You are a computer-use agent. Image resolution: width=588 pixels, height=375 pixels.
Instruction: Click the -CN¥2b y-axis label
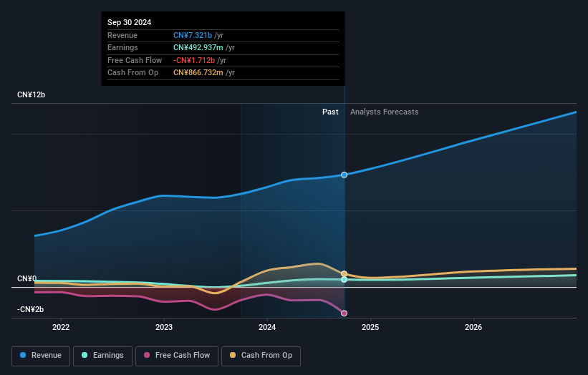tap(30, 309)
